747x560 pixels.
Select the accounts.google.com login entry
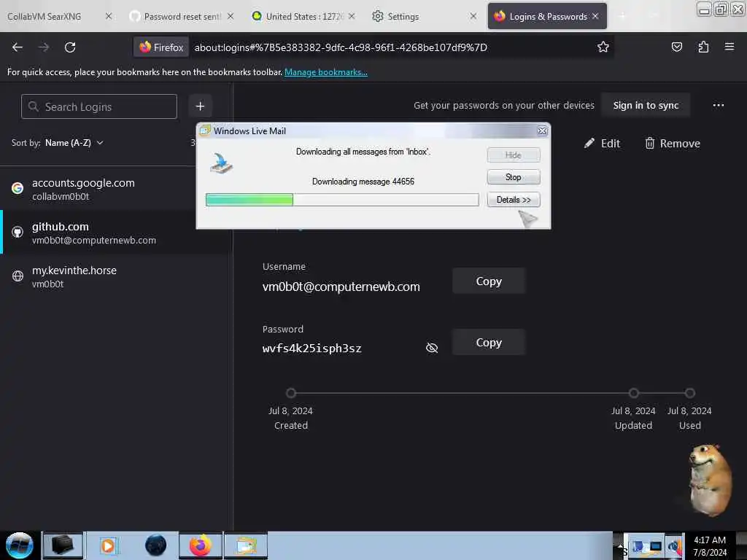pos(115,189)
